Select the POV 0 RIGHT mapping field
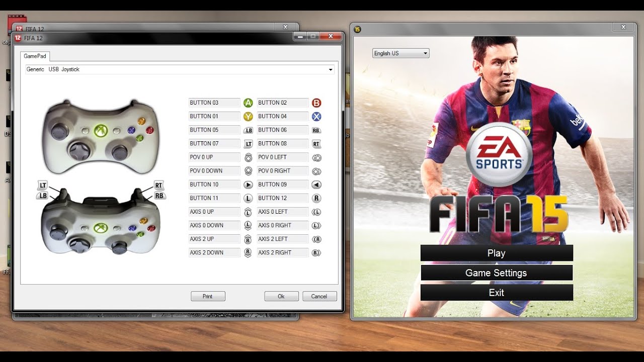The image size is (644, 362). pos(283,170)
